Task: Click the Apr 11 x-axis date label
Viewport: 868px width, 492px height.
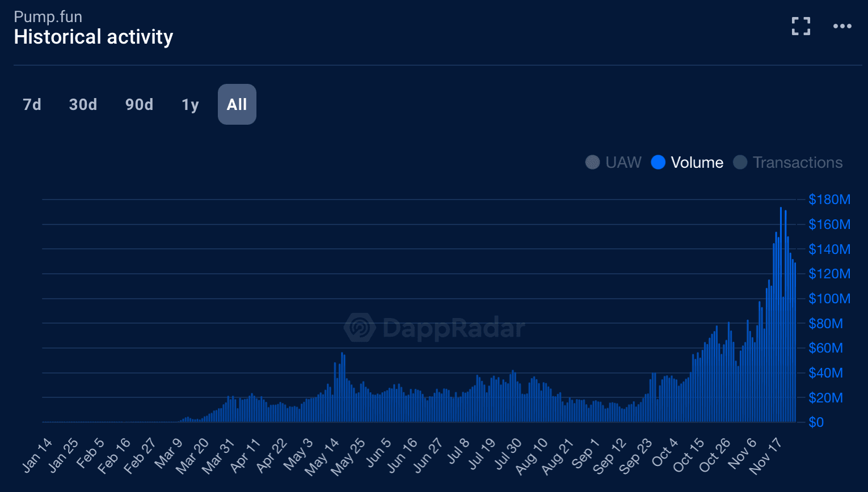Action: pos(246,455)
